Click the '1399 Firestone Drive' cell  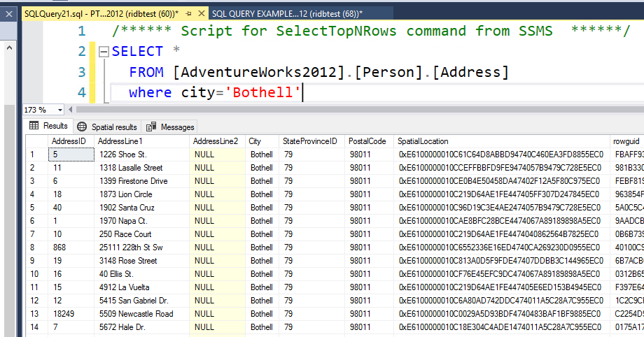pyautogui.click(x=141, y=181)
